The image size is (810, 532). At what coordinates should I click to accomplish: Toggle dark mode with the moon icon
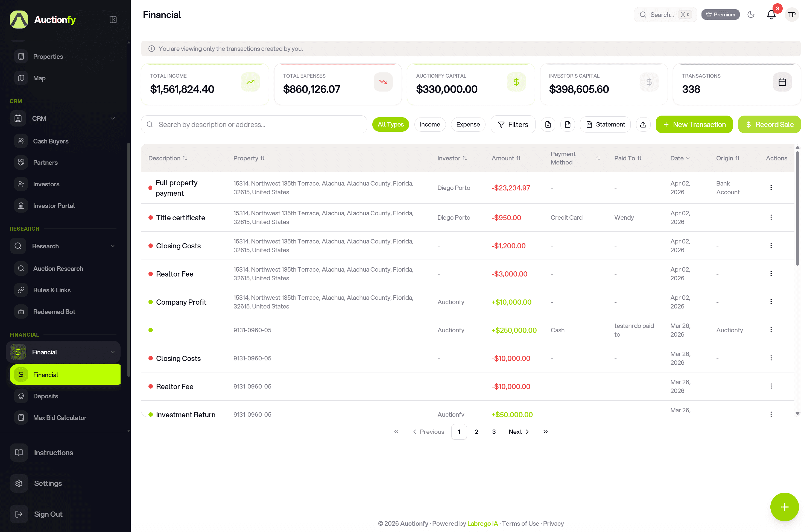tap(751, 15)
